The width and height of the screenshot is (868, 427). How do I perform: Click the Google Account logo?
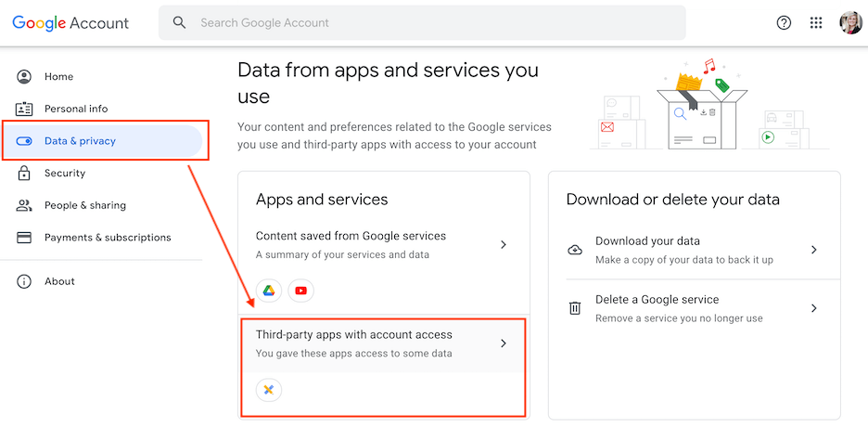(70, 22)
